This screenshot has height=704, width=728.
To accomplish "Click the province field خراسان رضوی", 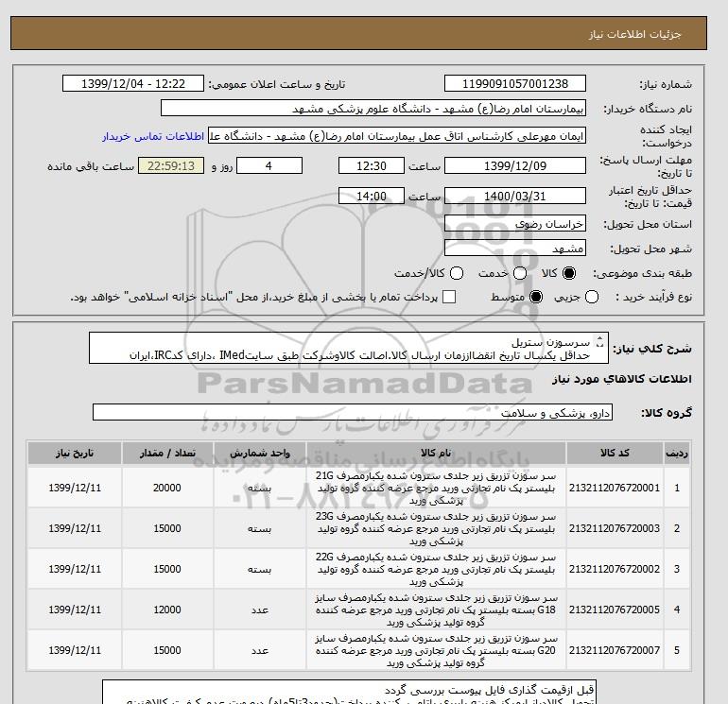I will click(515, 224).
